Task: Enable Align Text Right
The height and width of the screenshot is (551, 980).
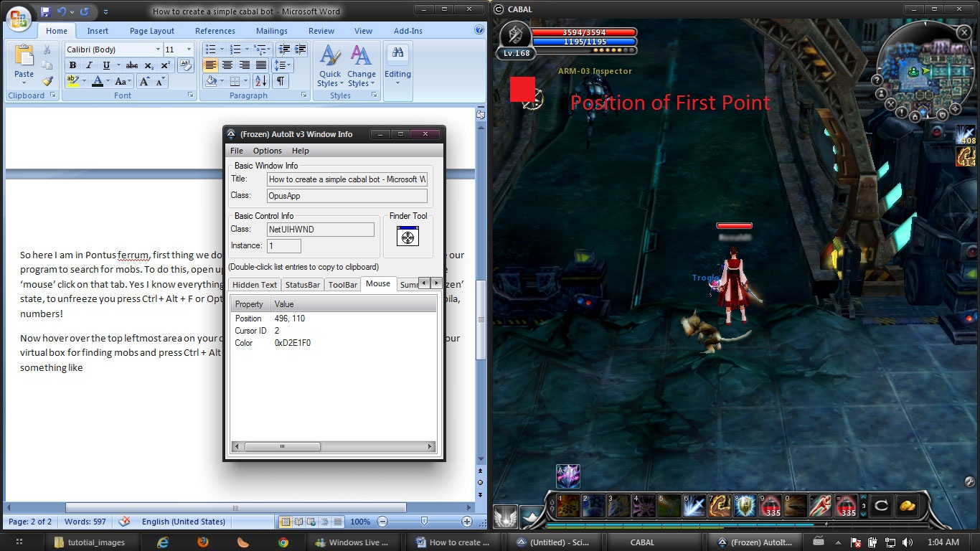Action: coord(244,65)
